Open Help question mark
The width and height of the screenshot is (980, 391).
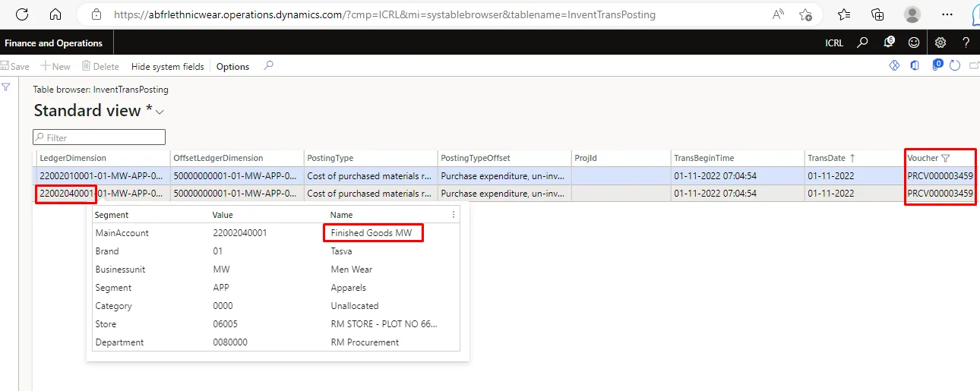pos(966,43)
